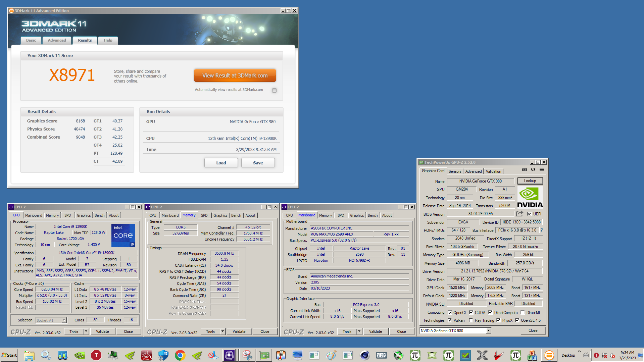Screen dimensions: 644x362
Task: Click the GPU-Z graphics card taskbar icon
Action: click(x=264, y=355)
